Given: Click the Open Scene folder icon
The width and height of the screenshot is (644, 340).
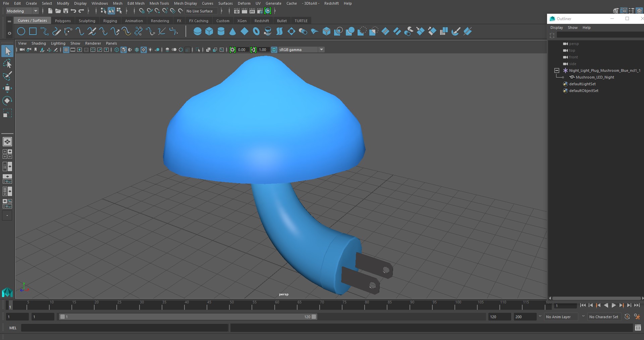Looking at the screenshot, I should (x=58, y=11).
